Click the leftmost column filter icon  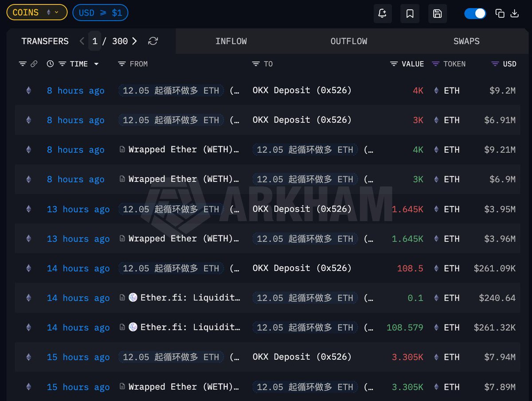pyautogui.click(x=23, y=64)
